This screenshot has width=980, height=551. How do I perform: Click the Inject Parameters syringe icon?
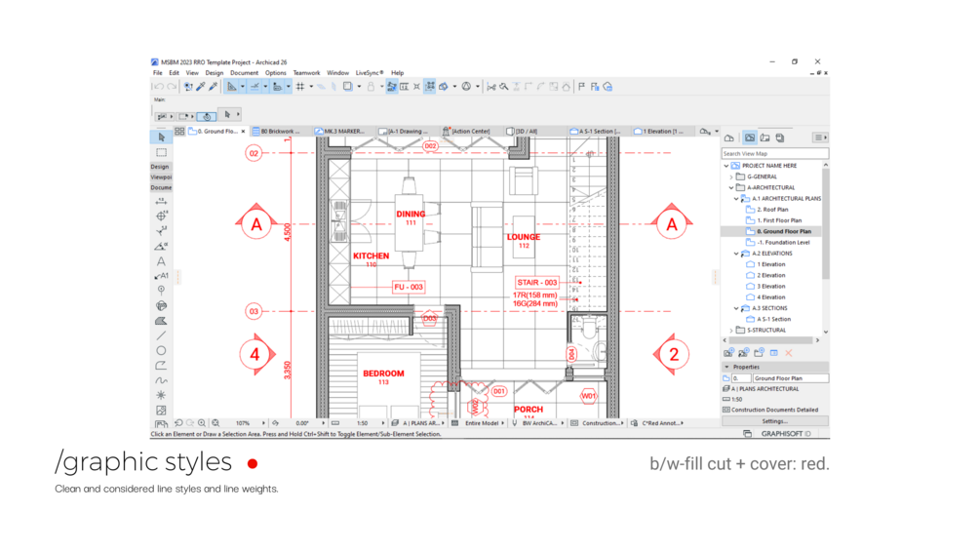pyautogui.click(x=214, y=87)
